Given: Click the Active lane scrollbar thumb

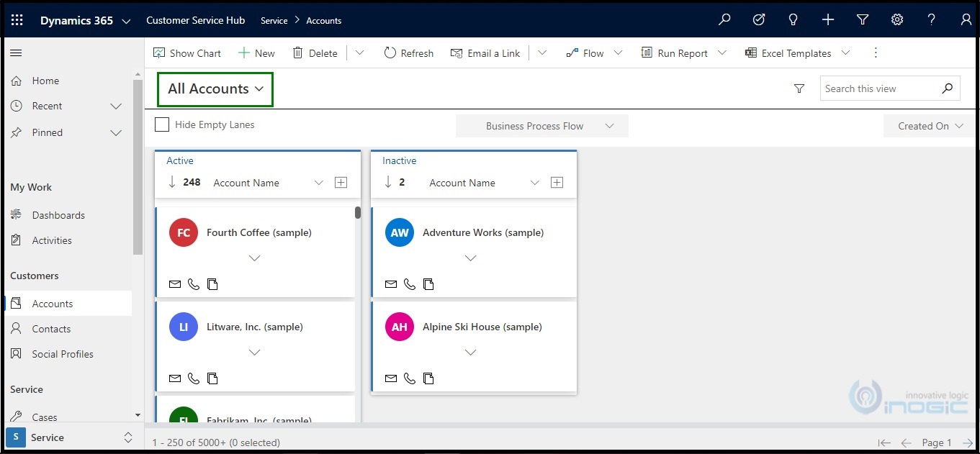Looking at the screenshot, I should coord(358,212).
